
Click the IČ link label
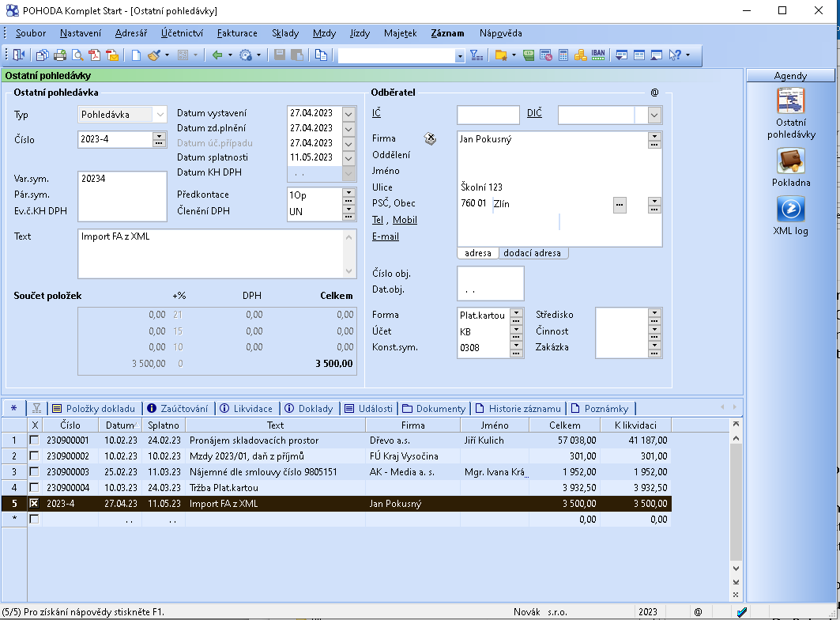[x=377, y=112]
